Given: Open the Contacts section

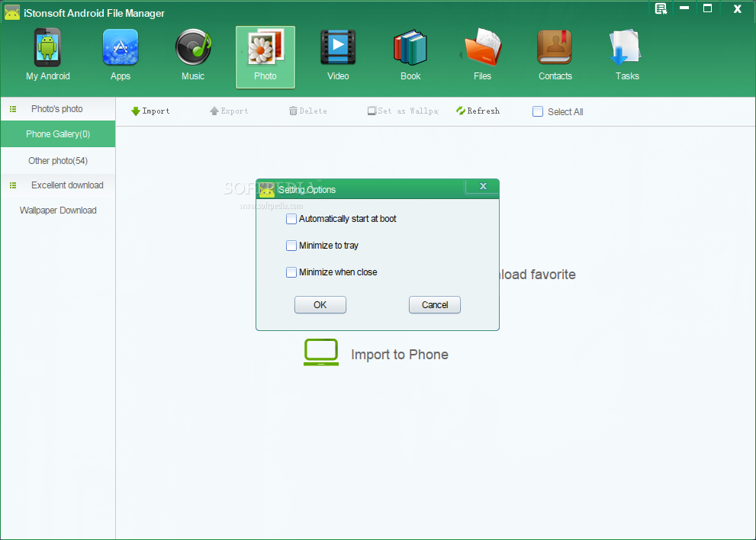Looking at the screenshot, I should click(555, 55).
